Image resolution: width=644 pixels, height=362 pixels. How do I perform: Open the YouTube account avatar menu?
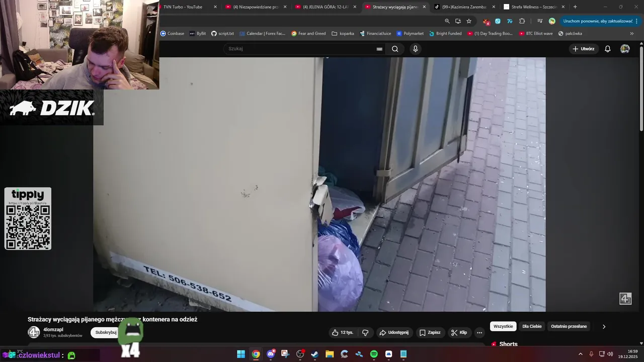pos(625,49)
